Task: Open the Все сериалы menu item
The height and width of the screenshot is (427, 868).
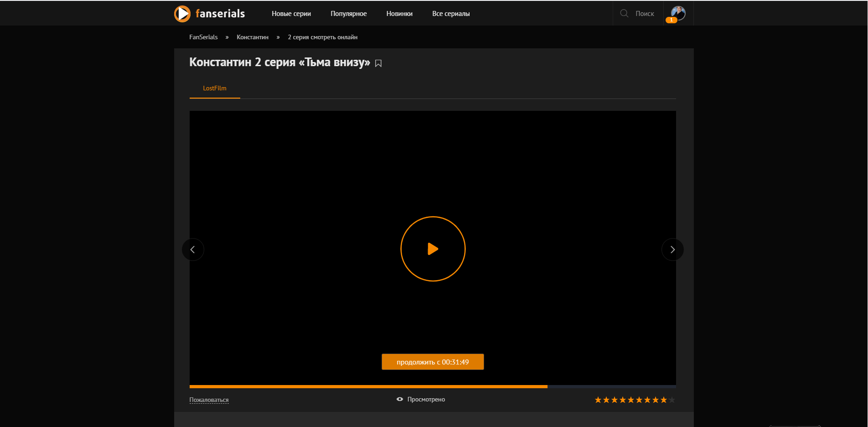Action: [451, 14]
